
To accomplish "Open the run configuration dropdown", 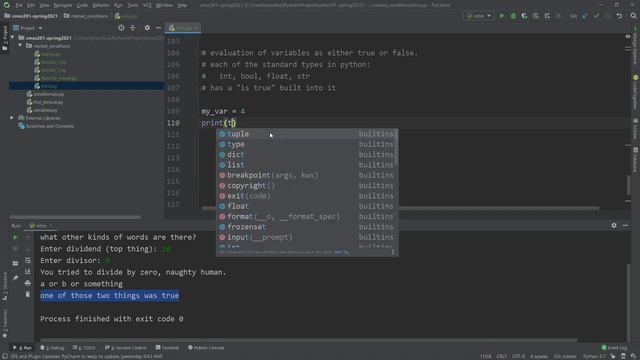I will pos(478,16).
